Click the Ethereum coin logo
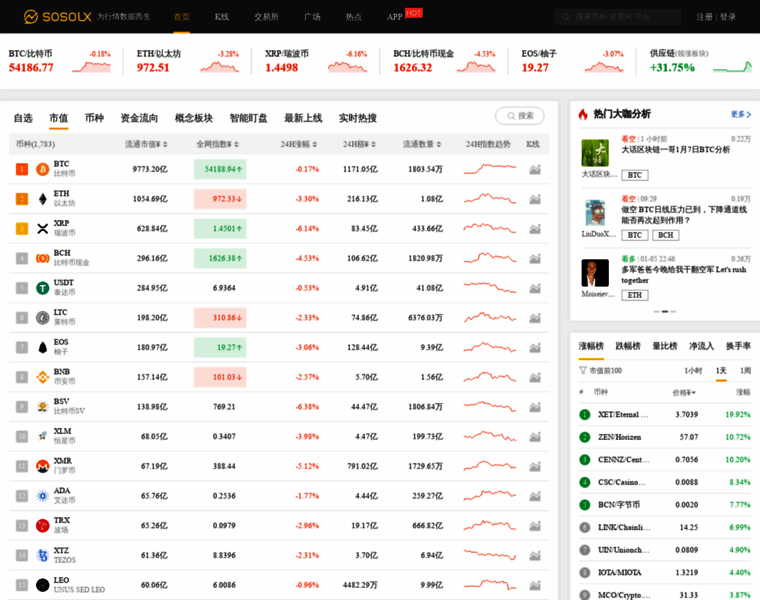This screenshot has height=600, width=760. (43, 199)
